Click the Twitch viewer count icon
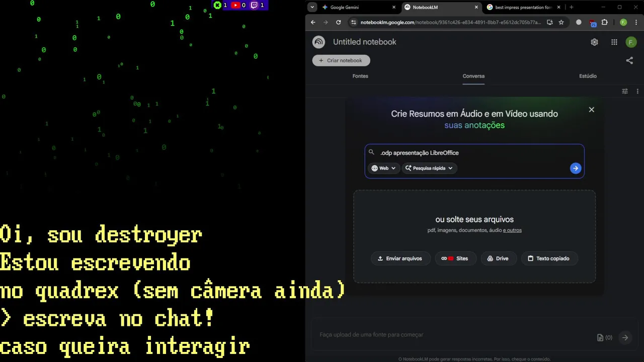This screenshot has height=362, width=644. [254, 5]
